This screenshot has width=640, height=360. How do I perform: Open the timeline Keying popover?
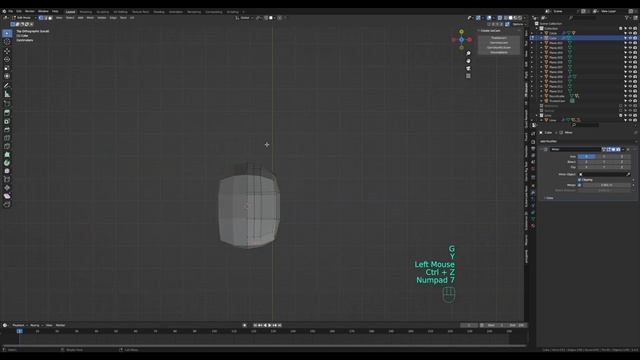[36, 325]
